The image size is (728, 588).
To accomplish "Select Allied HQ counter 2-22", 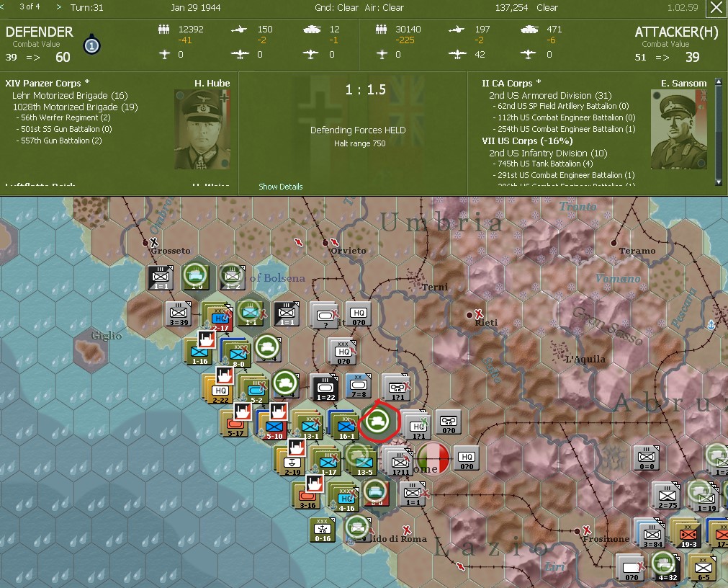I will coord(219,391).
